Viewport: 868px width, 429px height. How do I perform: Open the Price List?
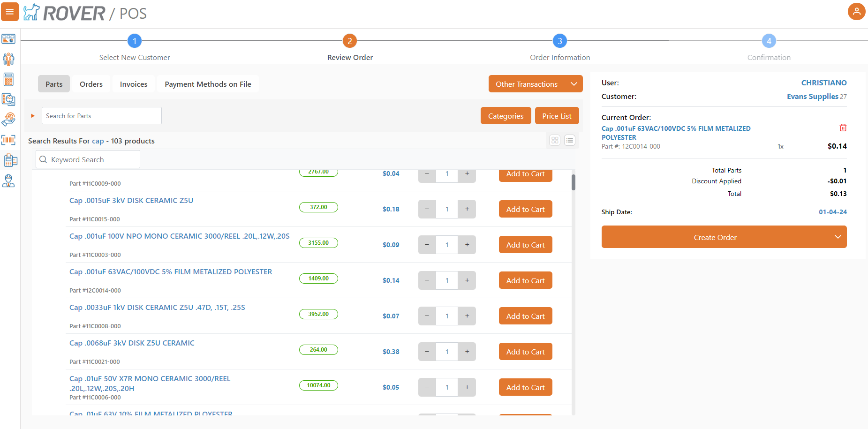(x=557, y=115)
